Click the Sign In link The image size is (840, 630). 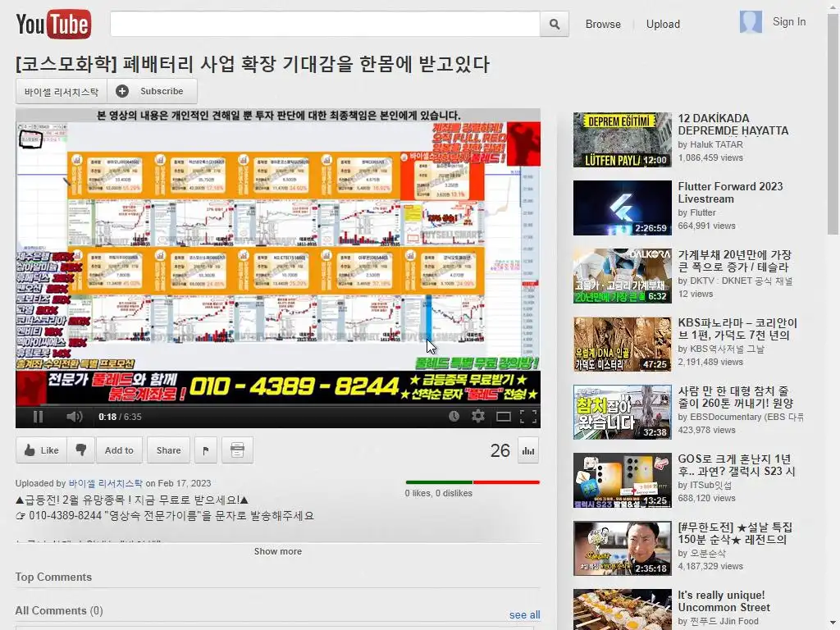[788, 22]
